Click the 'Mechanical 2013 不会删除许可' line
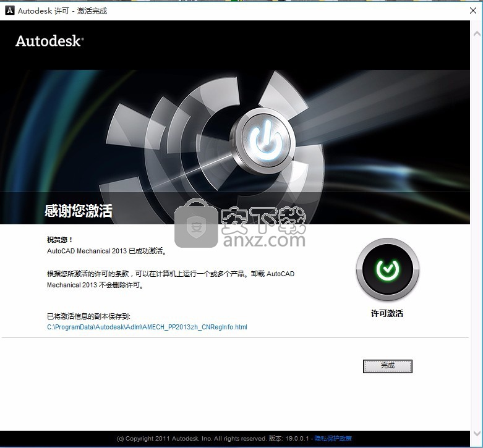The height and width of the screenshot is (448, 483). click(95, 285)
